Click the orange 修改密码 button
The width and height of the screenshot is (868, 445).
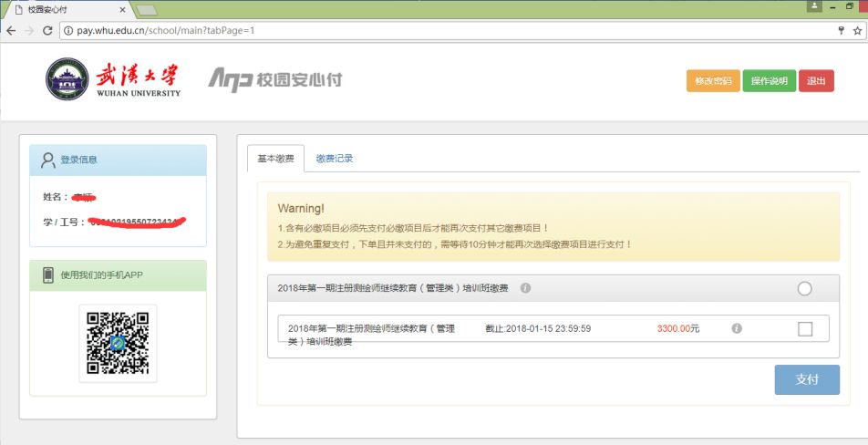pyautogui.click(x=713, y=81)
